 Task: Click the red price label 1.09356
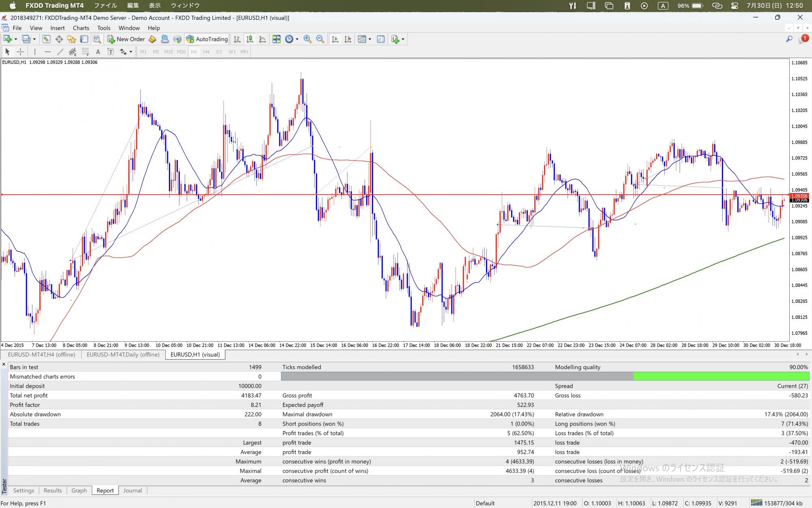pyautogui.click(x=800, y=196)
